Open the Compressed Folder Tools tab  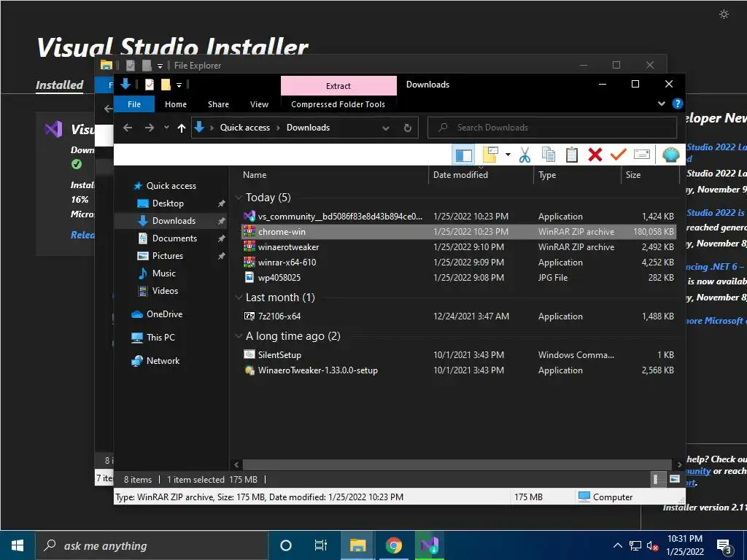338,104
